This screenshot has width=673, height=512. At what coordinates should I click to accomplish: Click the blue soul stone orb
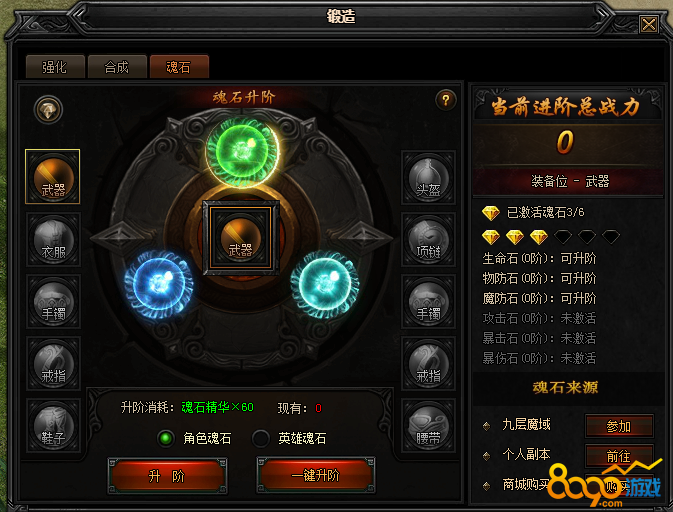158,284
